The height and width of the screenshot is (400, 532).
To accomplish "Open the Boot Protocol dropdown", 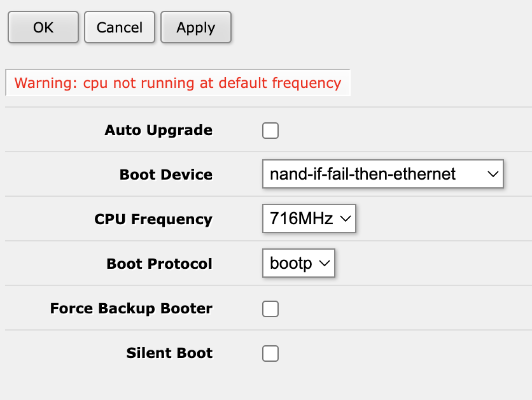I will [x=298, y=264].
